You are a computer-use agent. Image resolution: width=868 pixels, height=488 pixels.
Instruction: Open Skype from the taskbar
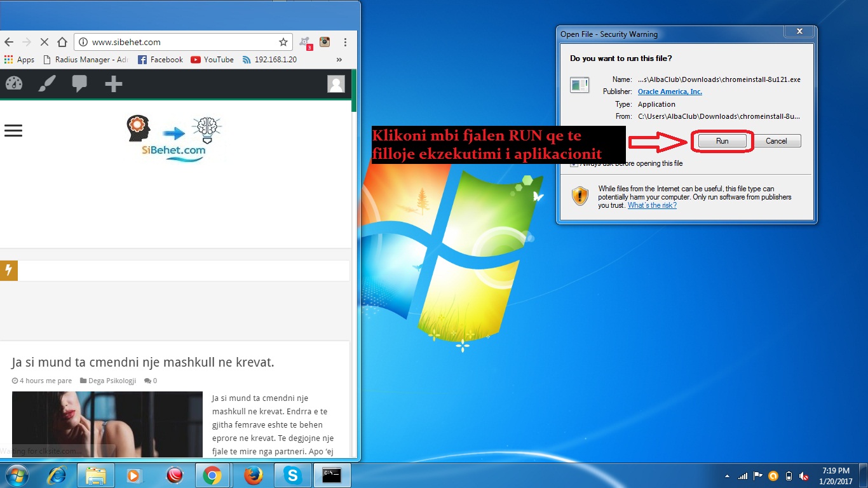click(x=292, y=475)
